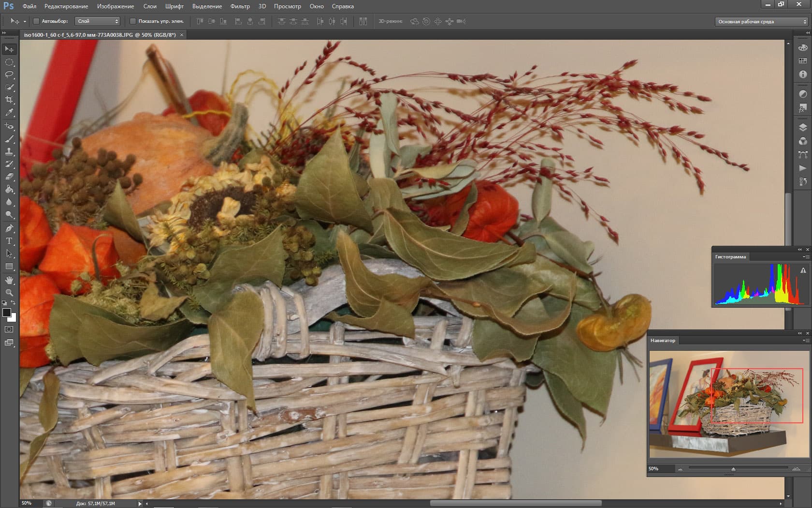Expand the Основная рабочая среда workspace dropdown
Viewport: 812px width, 508px height.
[x=762, y=22]
